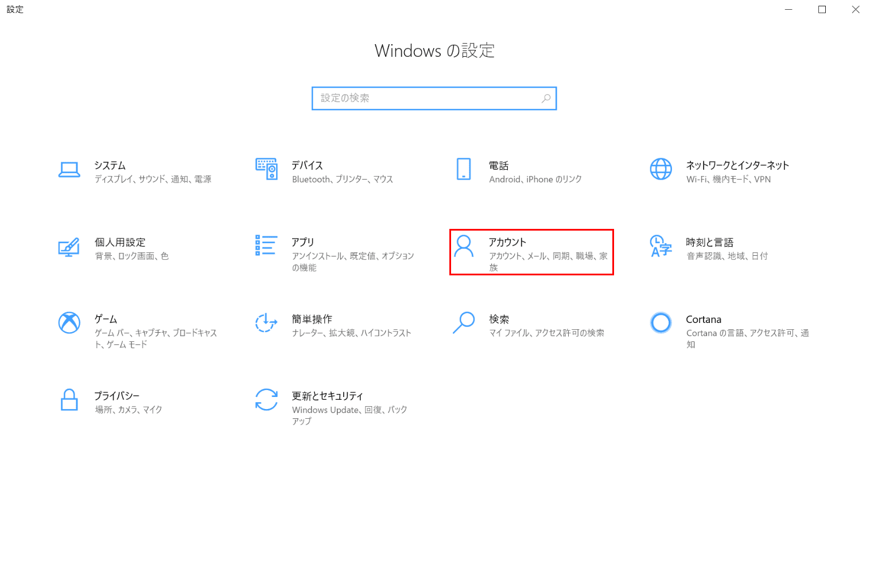Click the ゲーム Xbox icon

(69, 322)
